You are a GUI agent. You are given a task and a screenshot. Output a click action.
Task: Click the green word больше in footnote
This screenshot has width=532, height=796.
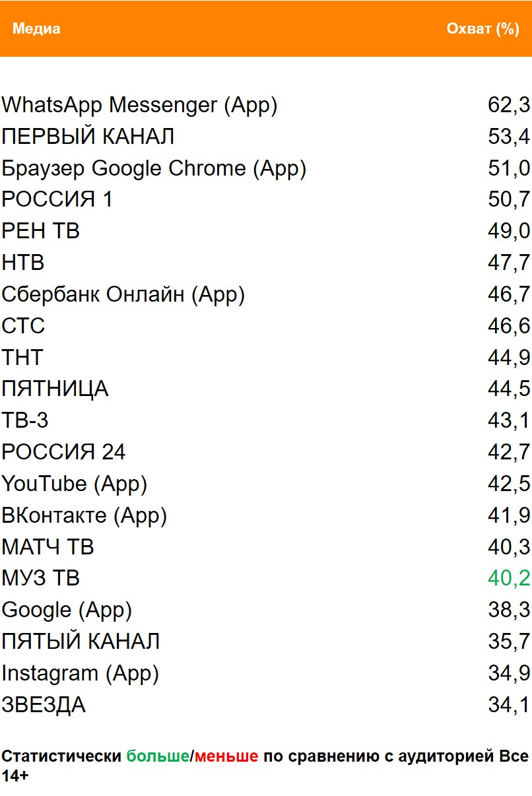pyautogui.click(x=158, y=756)
